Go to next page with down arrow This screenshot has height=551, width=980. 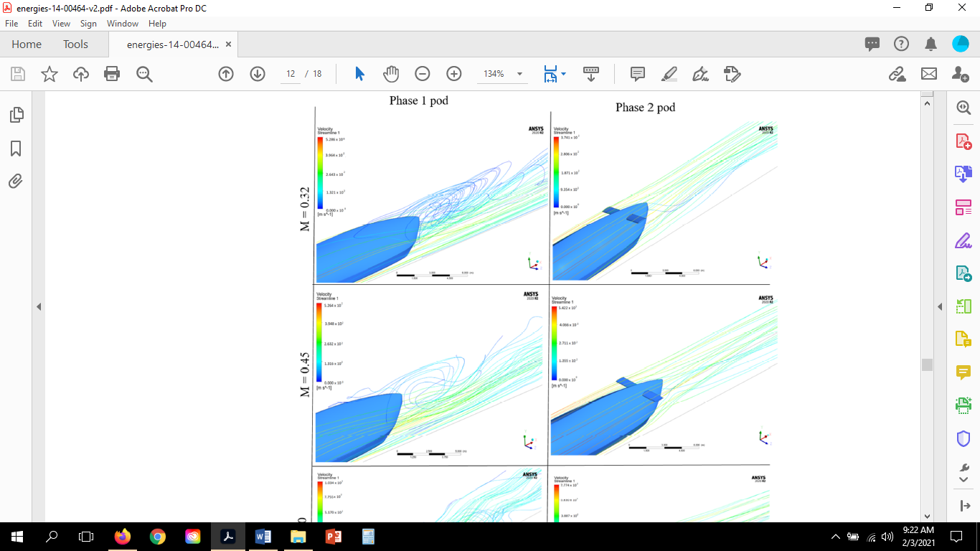[257, 74]
